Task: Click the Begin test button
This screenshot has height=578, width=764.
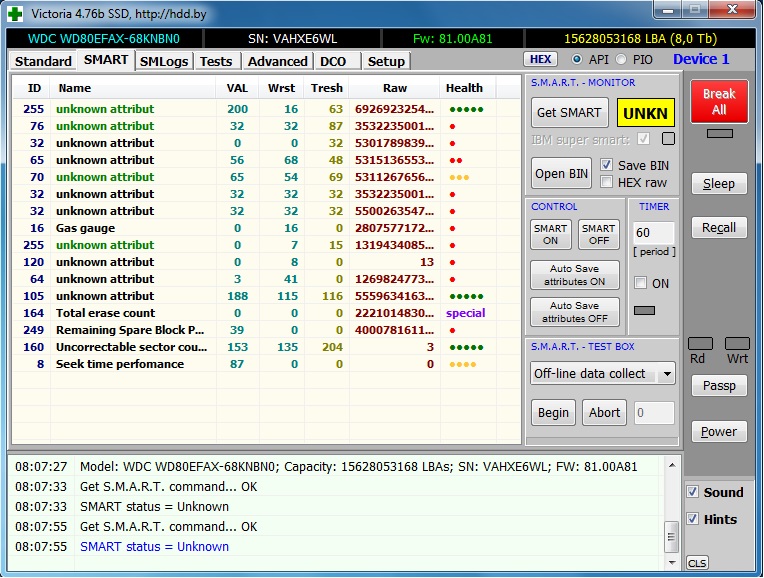Action: coord(553,412)
